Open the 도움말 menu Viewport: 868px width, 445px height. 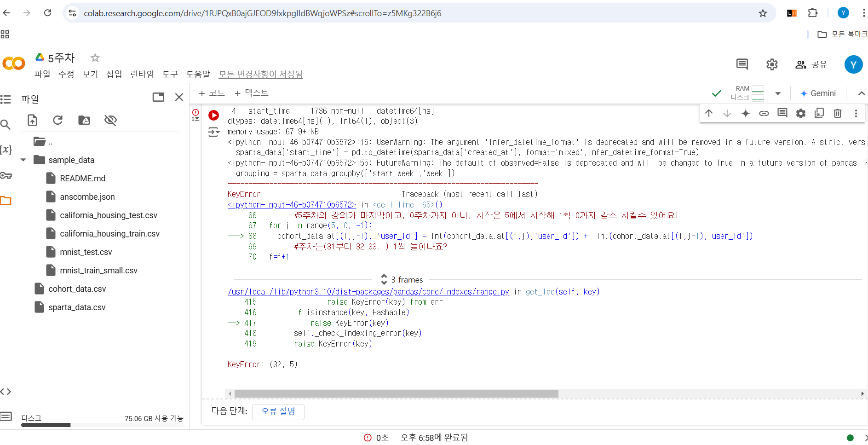click(x=198, y=74)
